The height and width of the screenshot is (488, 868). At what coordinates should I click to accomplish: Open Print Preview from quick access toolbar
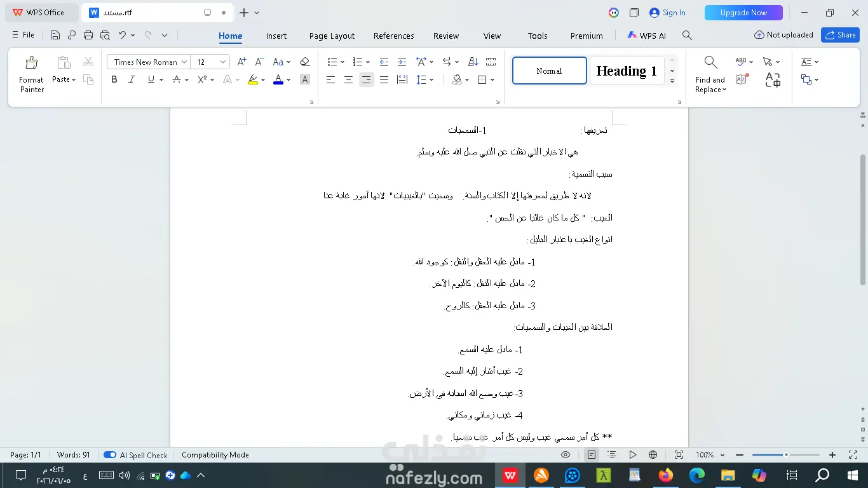pyautogui.click(x=105, y=36)
